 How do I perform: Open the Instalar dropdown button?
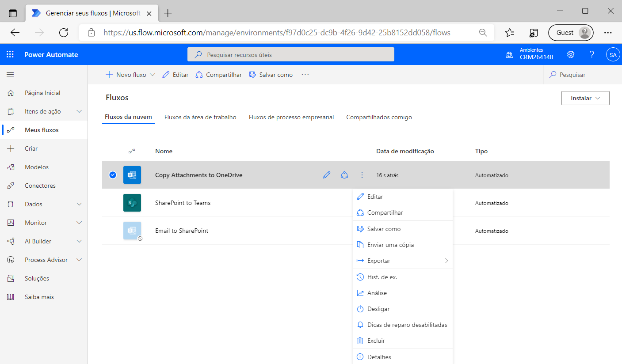coord(585,98)
